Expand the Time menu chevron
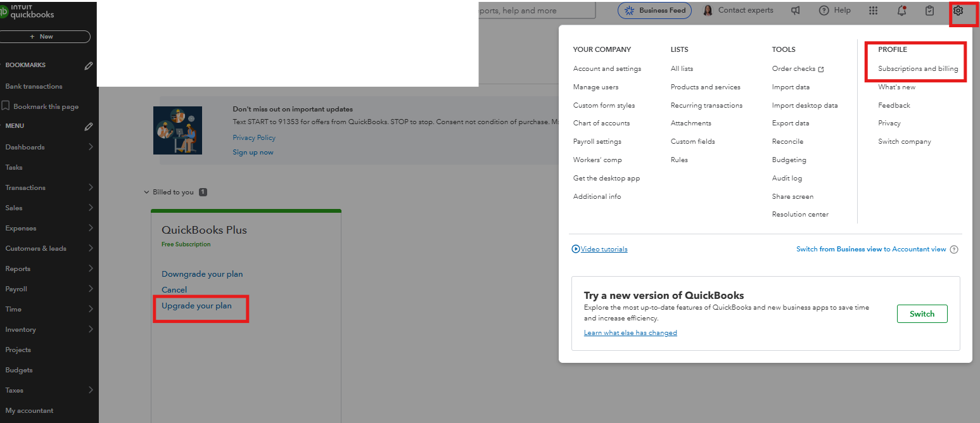The image size is (980, 423). pyautogui.click(x=91, y=309)
